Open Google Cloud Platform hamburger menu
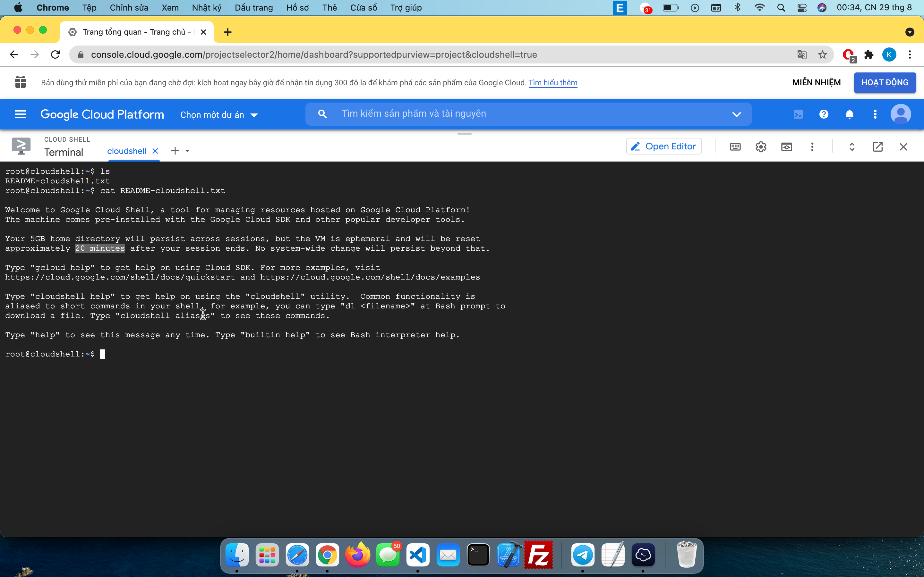The height and width of the screenshot is (577, 924). click(x=21, y=114)
